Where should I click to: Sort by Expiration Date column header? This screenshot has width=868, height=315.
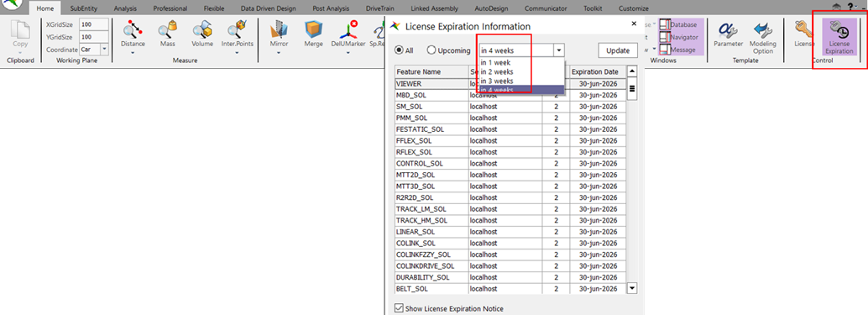pyautogui.click(x=598, y=72)
